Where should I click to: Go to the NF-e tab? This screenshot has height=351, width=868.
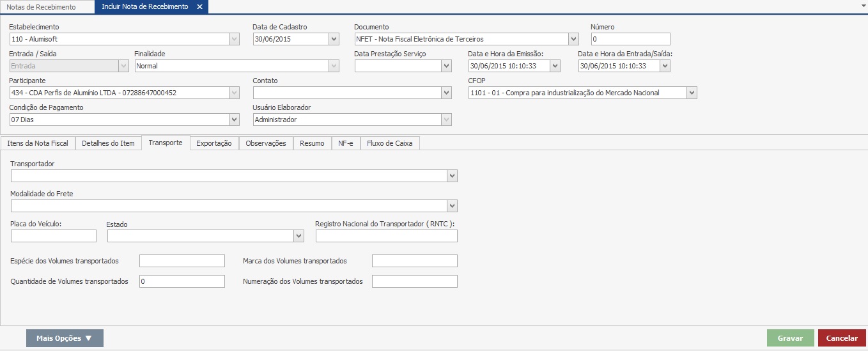tap(346, 143)
